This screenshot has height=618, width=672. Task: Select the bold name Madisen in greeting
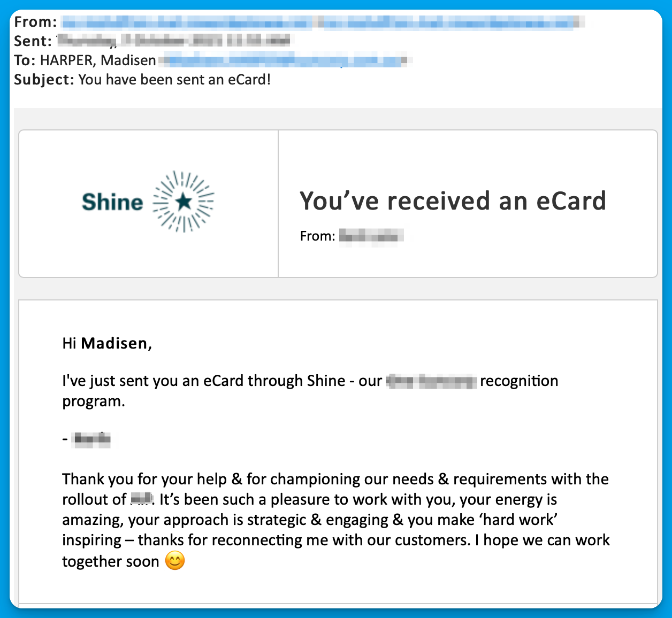(x=114, y=343)
